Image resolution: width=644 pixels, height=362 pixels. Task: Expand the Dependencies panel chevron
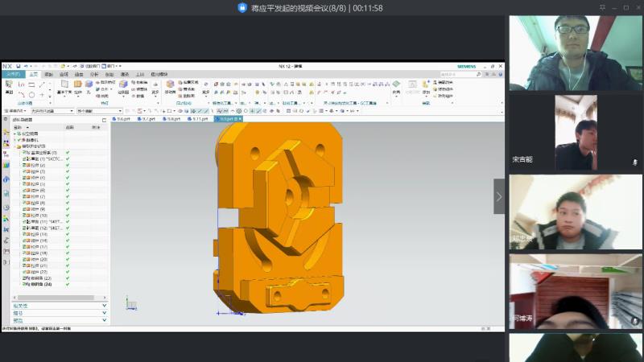105,306
